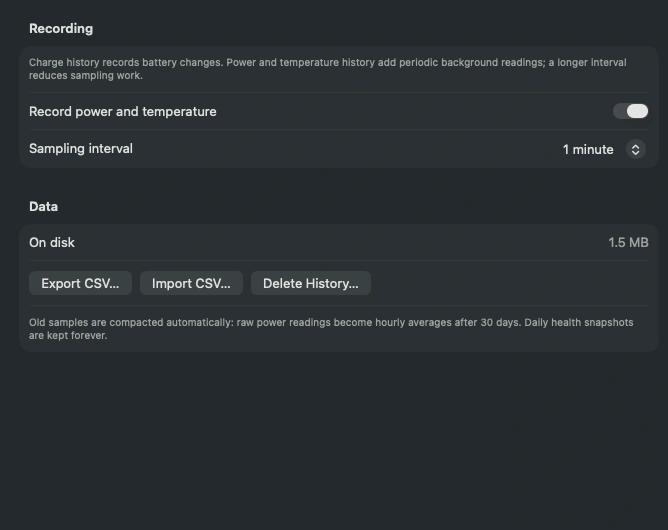Select the On disk label
The image size is (668, 530).
click(x=52, y=242)
